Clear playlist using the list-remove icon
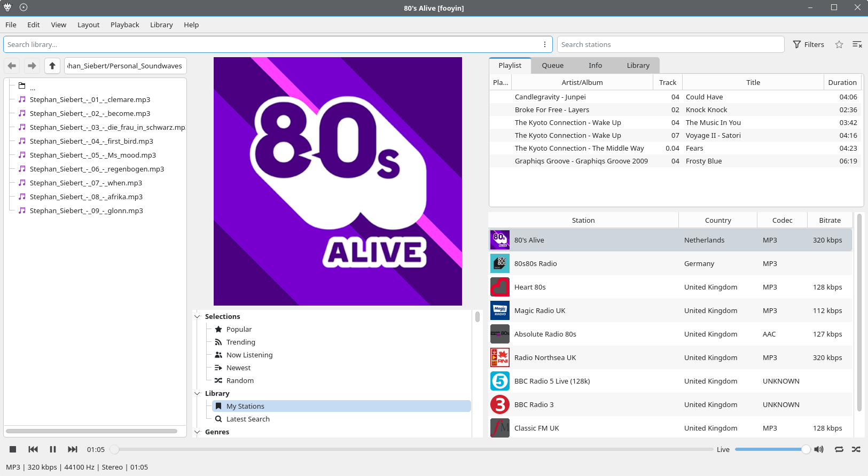The image size is (868, 476). point(857,44)
